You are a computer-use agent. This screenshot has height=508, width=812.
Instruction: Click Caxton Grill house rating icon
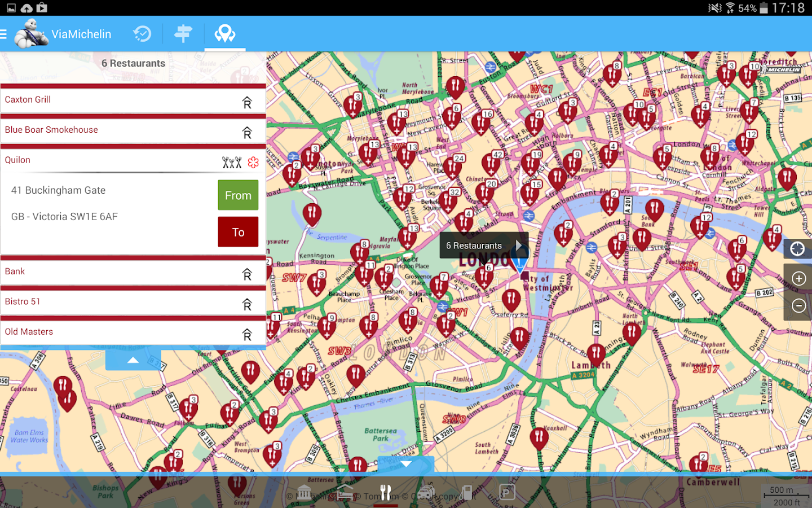point(247,103)
